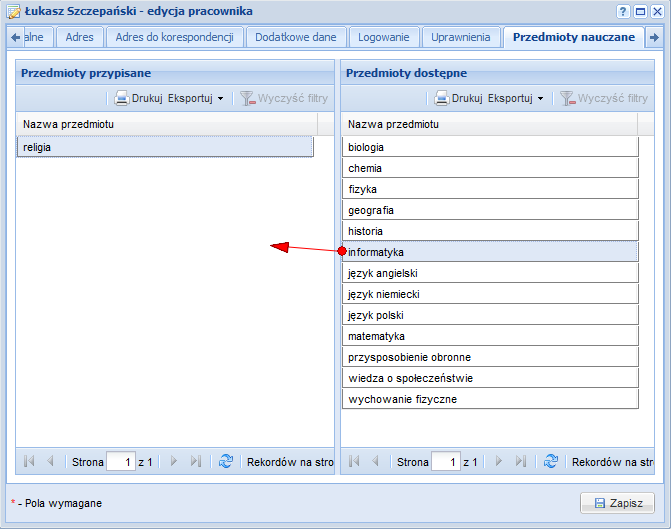Viewport: 671px width, 529px height.
Task: Switch to Adres do korespondencji tab
Action: 175,37
